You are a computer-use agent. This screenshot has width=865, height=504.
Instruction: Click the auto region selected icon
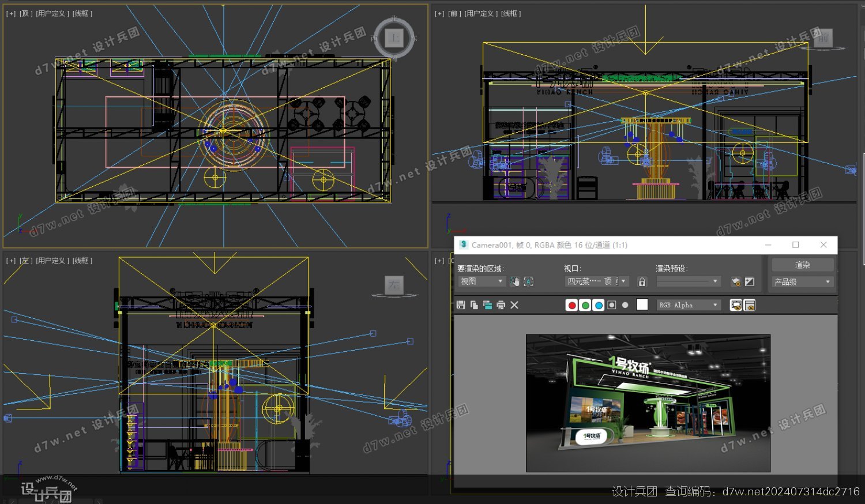coord(528,281)
